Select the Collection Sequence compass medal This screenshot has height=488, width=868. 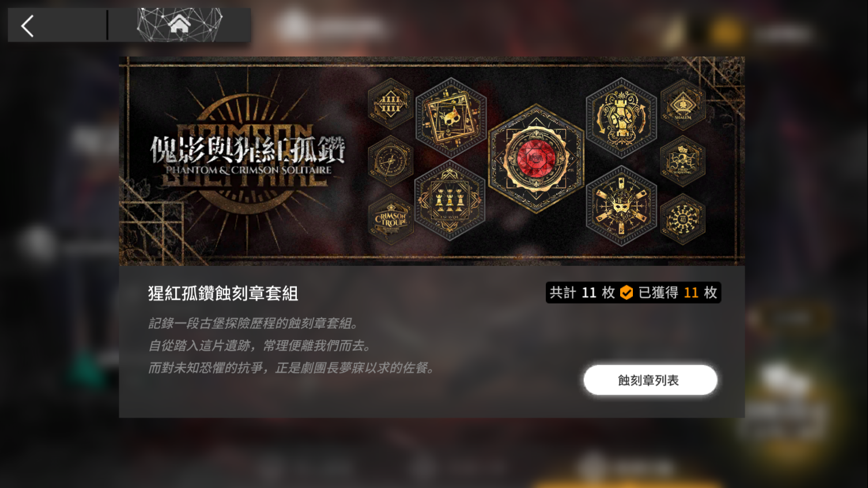coord(390,162)
